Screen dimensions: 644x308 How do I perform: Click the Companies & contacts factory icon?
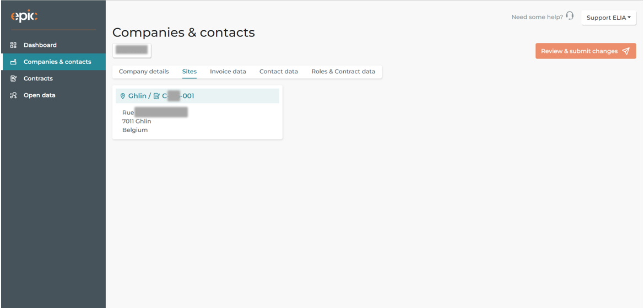[x=13, y=62]
